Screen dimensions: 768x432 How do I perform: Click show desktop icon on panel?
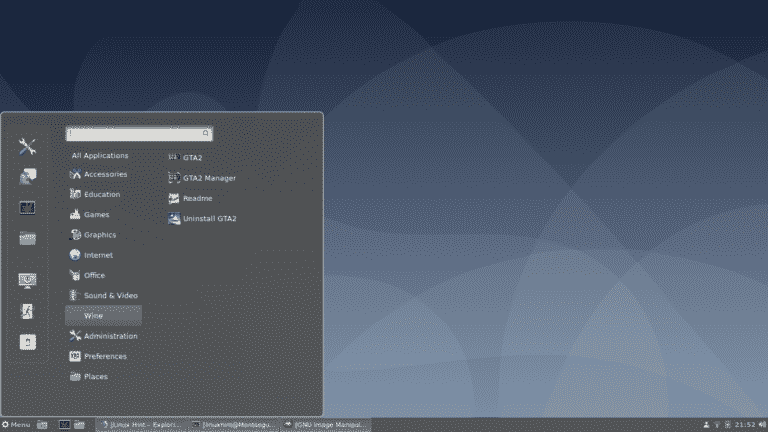[x=43, y=425]
